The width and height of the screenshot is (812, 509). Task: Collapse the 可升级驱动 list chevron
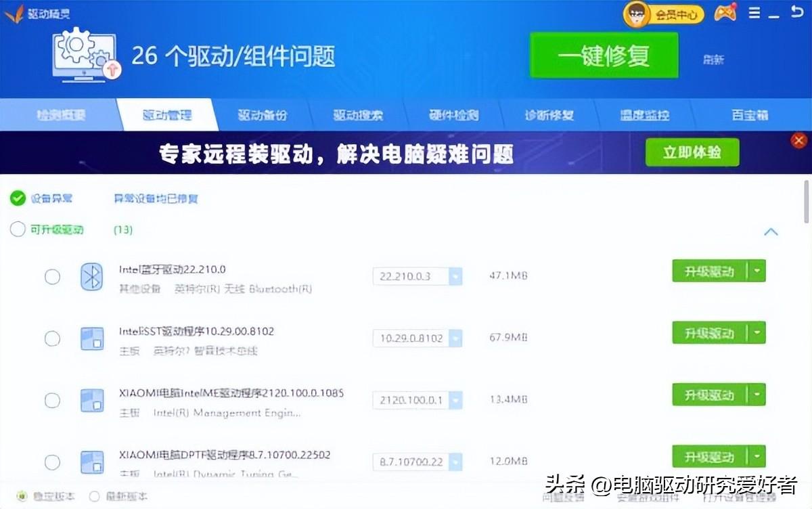click(x=771, y=232)
